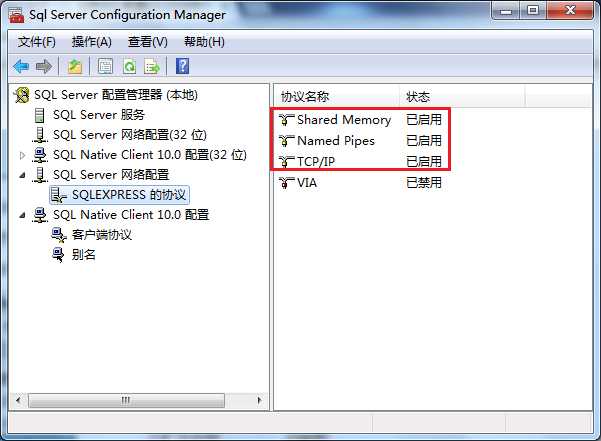Click the 别名 node icon
601x441 pixels.
pos(58,254)
